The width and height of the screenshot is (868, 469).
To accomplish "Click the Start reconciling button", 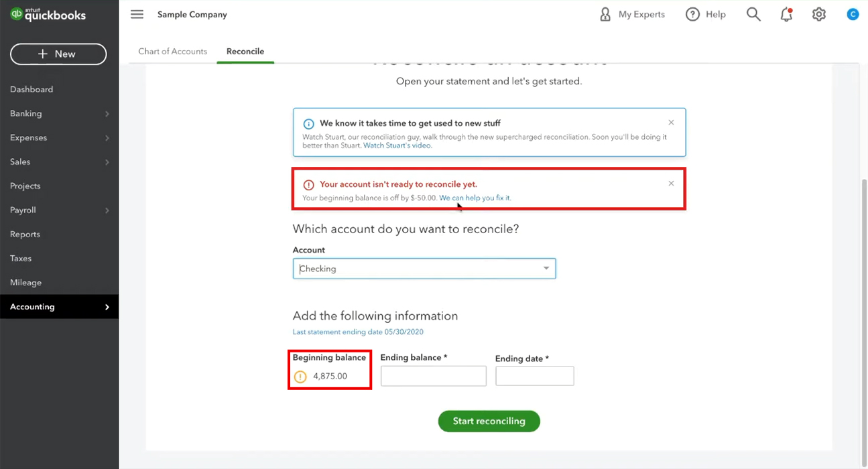I will point(489,421).
